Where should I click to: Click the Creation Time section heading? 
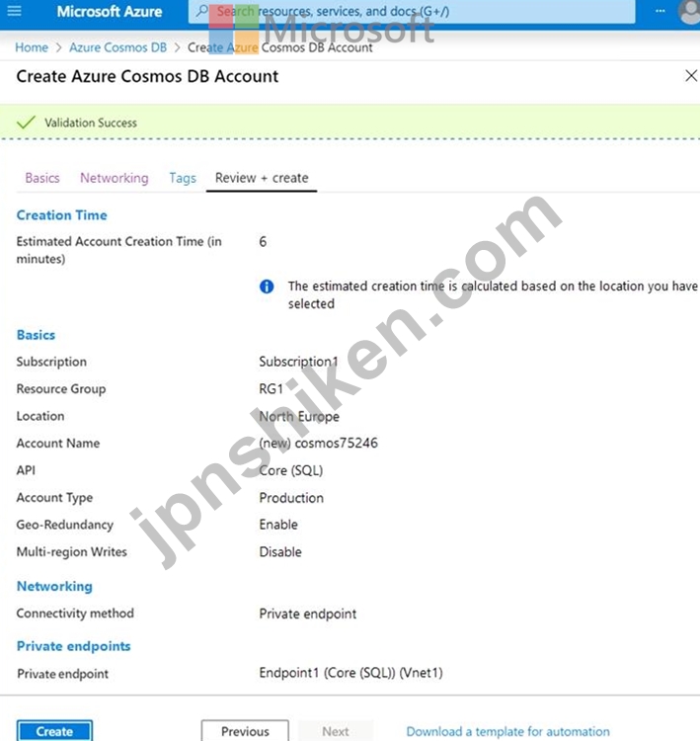[x=62, y=215]
